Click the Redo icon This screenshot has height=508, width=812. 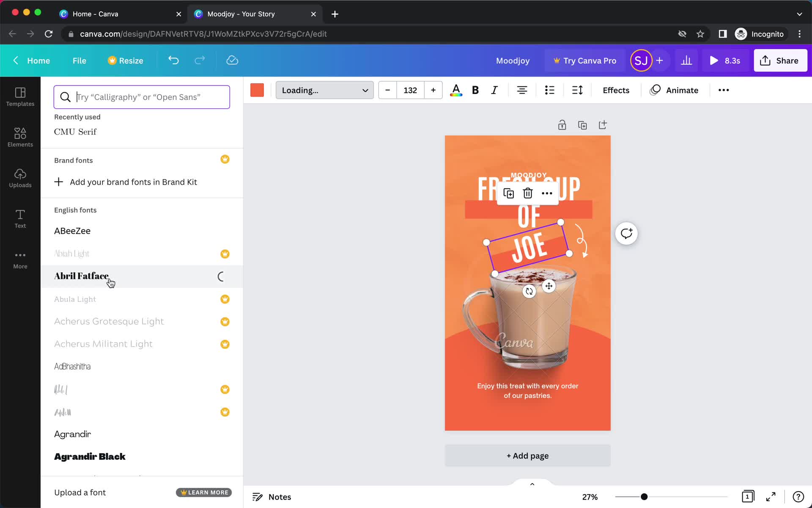(199, 60)
